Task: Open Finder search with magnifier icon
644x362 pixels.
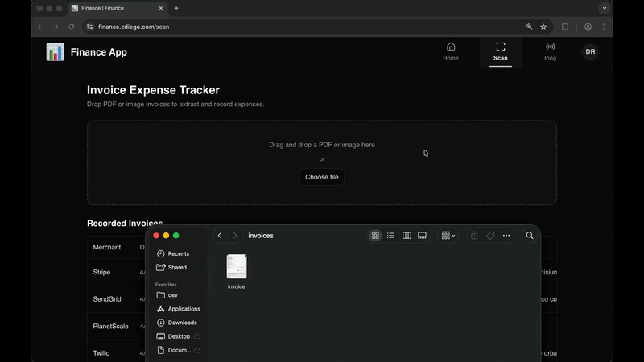Action: [530, 236]
